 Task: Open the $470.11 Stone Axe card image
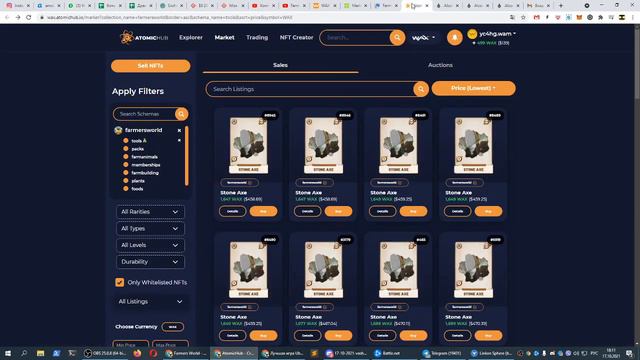(398, 270)
